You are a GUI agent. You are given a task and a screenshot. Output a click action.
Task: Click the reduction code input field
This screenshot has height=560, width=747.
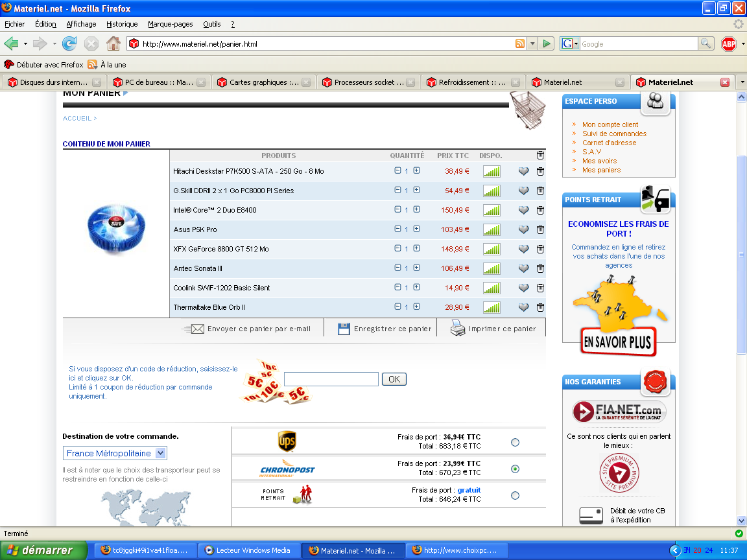331,379
